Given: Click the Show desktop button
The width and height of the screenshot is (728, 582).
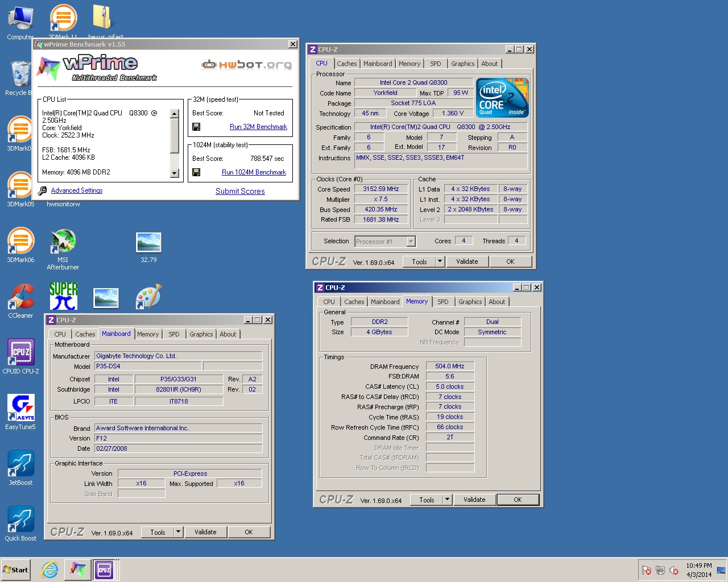Looking at the screenshot, I should pos(721,569).
